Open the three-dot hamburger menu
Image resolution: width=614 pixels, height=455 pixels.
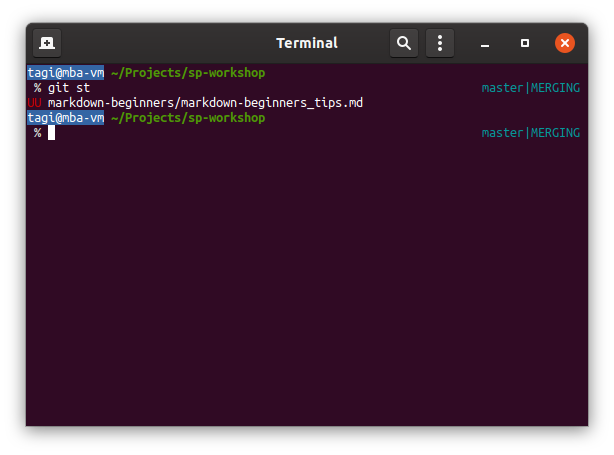tap(440, 43)
